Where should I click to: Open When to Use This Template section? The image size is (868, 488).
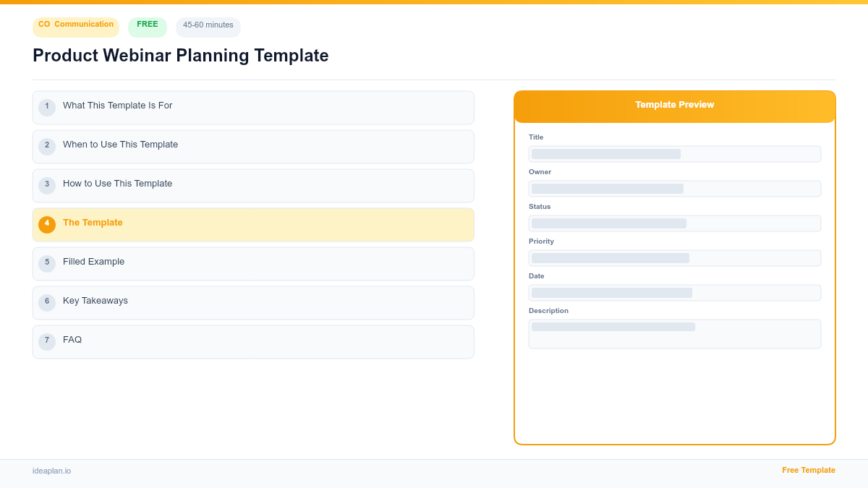click(x=253, y=147)
